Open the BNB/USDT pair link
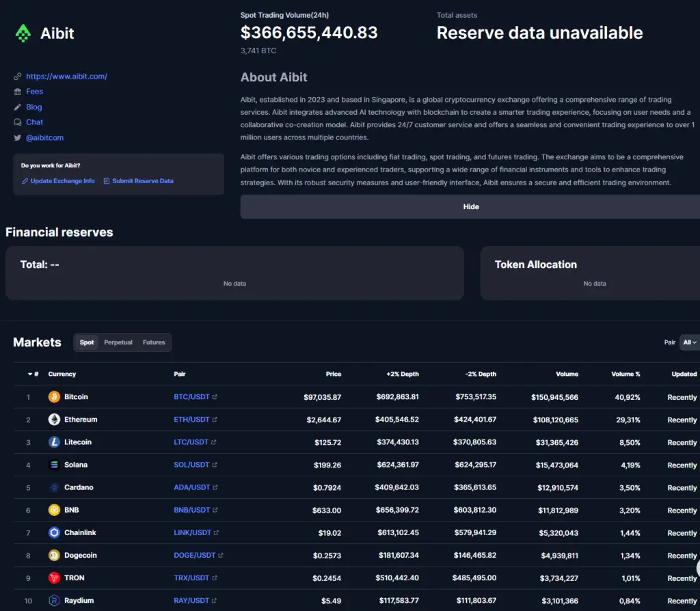700x611 pixels. tap(192, 510)
